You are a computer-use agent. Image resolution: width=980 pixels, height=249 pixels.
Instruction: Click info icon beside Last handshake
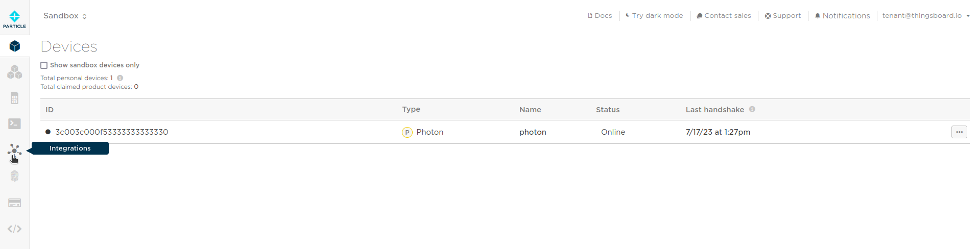pos(752,109)
